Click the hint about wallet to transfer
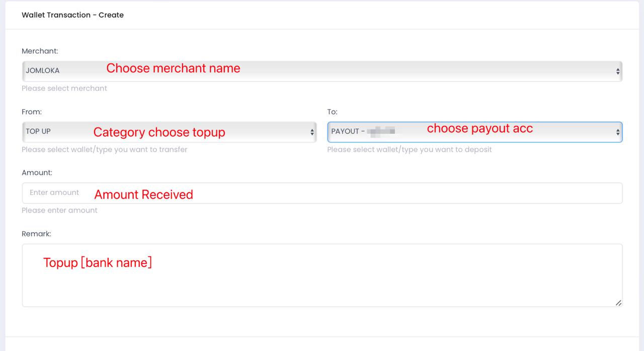 [104, 150]
